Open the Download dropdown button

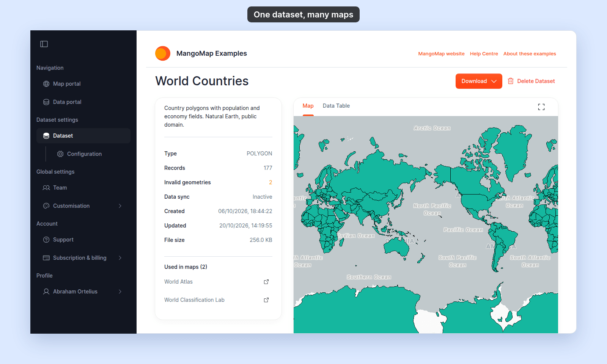pyautogui.click(x=479, y=81)
